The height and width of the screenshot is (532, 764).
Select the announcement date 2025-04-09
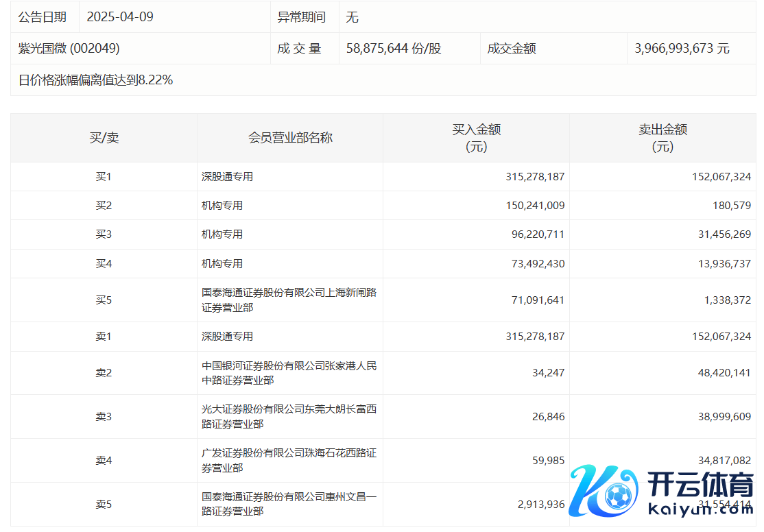(120, 17)
